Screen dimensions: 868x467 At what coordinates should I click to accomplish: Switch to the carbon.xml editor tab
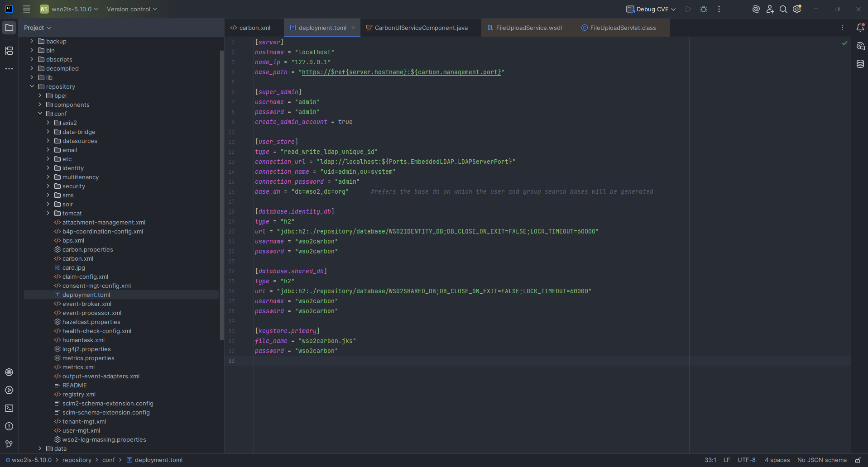pyautogui.click(x=254, y=28)
